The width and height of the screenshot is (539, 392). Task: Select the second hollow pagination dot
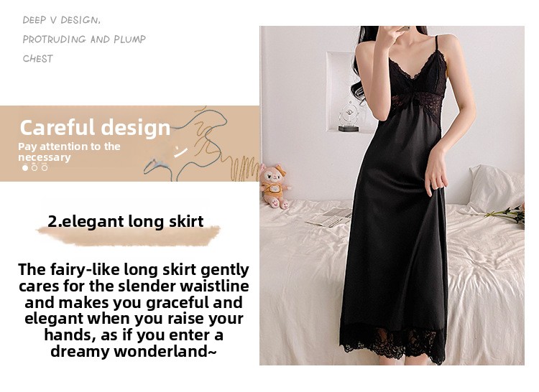click(x=34, y=168)
